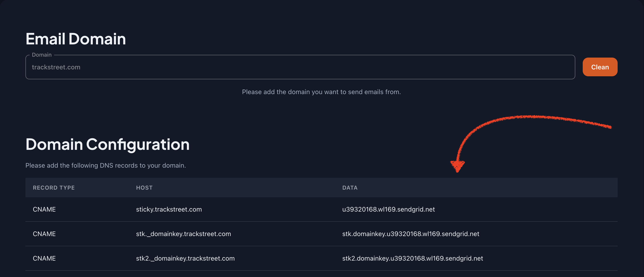Image resolution: width=644 pixels, height=277 pixels.
Task: Select the stk._domainkey.trackstreet.com host entry
Action: coord(183,234)
